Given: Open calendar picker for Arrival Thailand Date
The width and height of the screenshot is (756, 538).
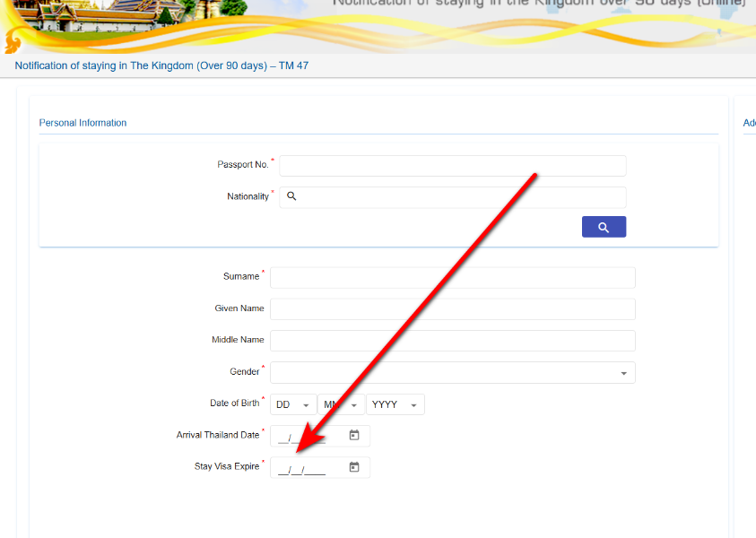Looking at the screenshot, I should 354,436.
